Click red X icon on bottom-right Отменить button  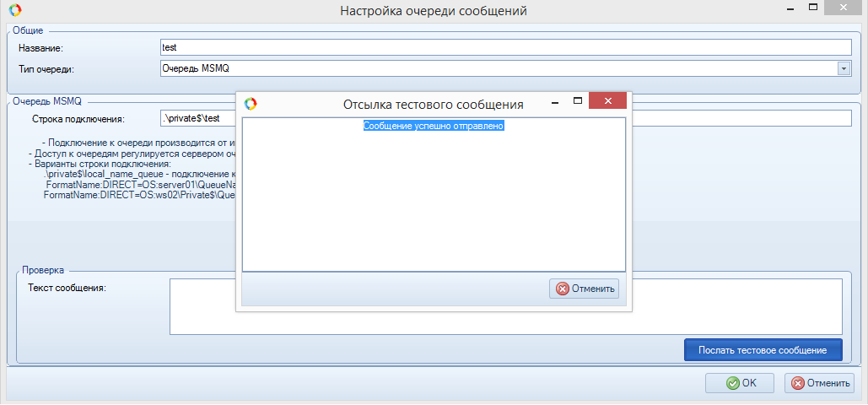pos(797,383)
